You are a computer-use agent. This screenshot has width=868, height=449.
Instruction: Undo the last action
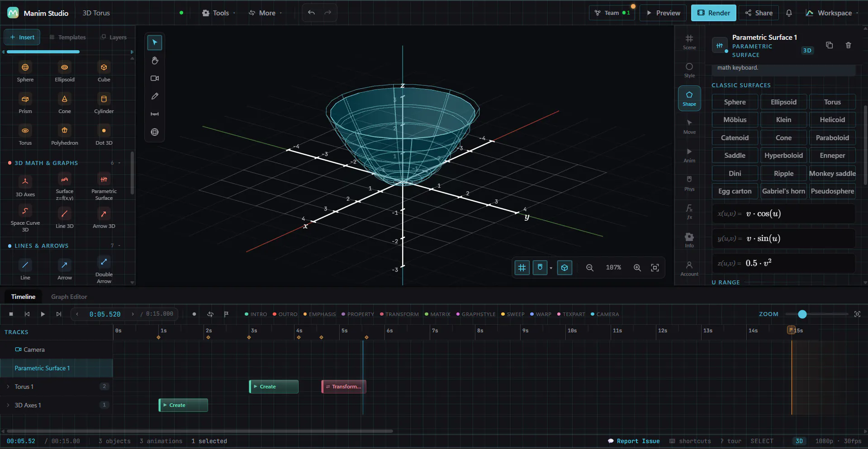click(311, 13)
